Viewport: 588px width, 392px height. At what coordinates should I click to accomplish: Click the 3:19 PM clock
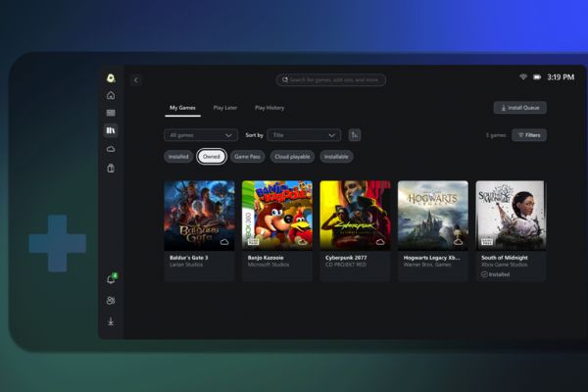[x=561, y=77]
